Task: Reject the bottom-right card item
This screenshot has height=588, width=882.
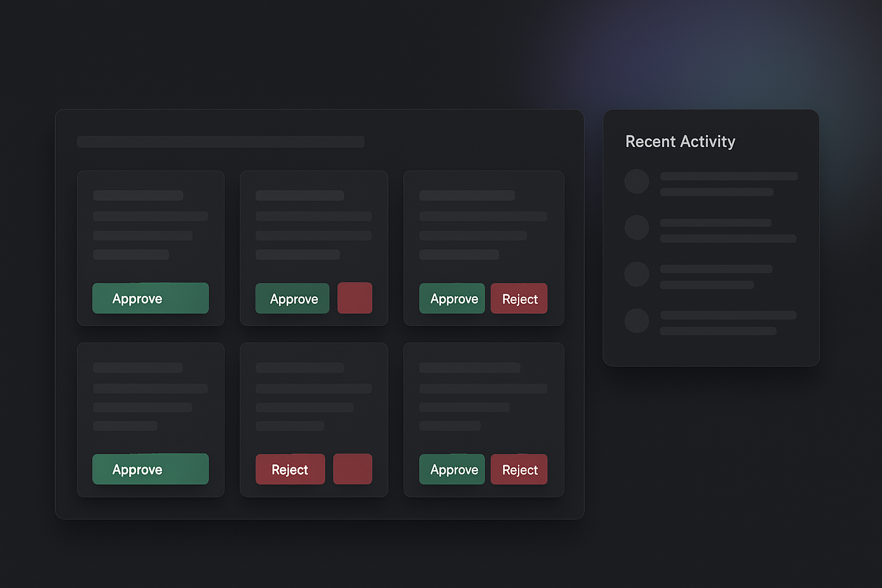Action: tap(519, 470)
